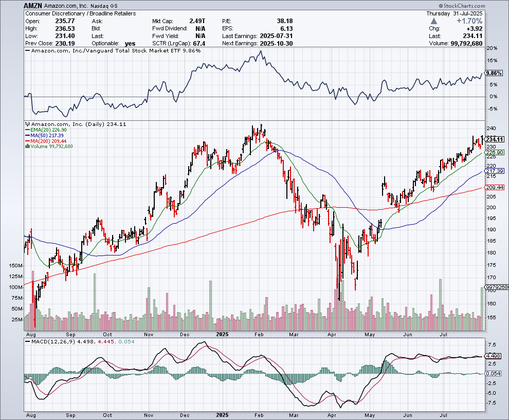Click the MACD(12,26,9) indicator label

click(53, 341)
